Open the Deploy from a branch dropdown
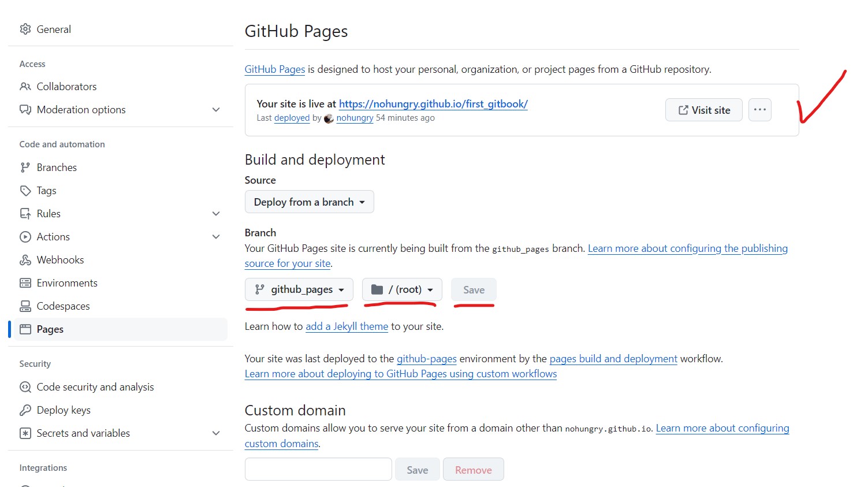This screenshot has width=868, height=487. (x=310, y=202)
